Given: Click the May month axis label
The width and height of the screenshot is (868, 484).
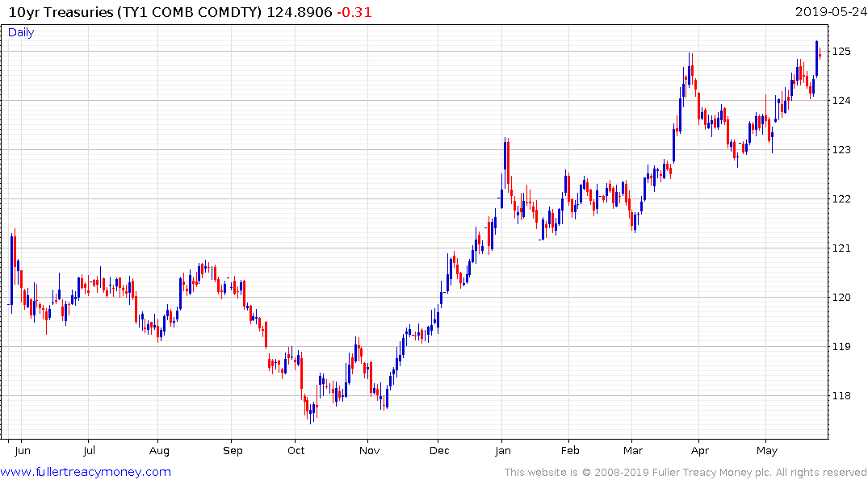Looking at the screenshot, I should point(767,451).
